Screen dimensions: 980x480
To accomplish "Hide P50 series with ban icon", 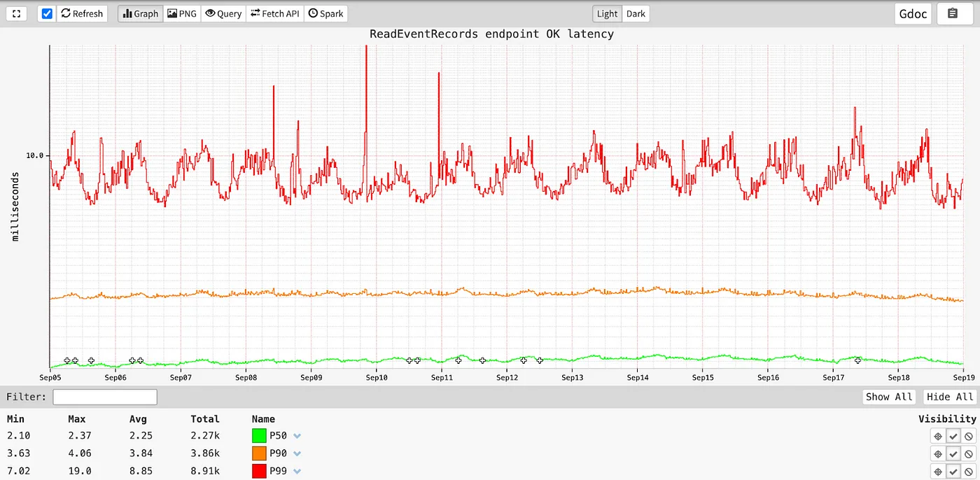I will coord(969,436).
